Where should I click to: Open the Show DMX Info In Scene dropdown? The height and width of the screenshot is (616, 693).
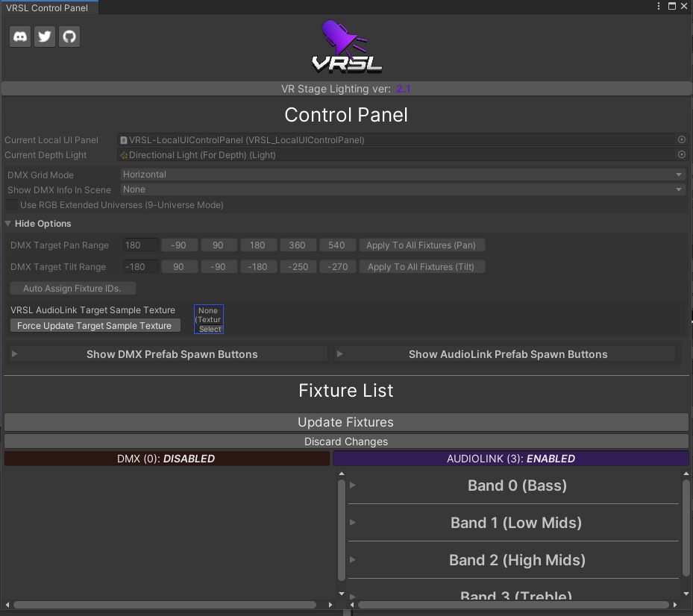click(x=403, y=189)
